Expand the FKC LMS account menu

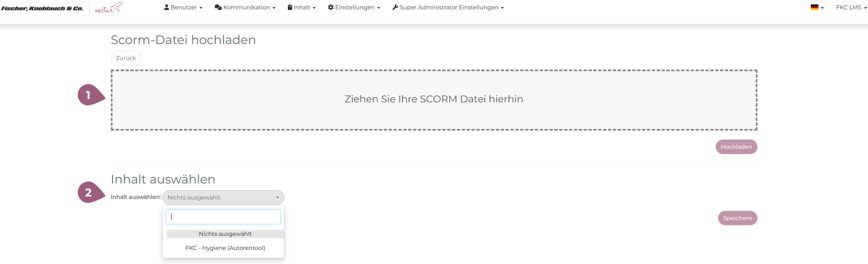(851, 7)
